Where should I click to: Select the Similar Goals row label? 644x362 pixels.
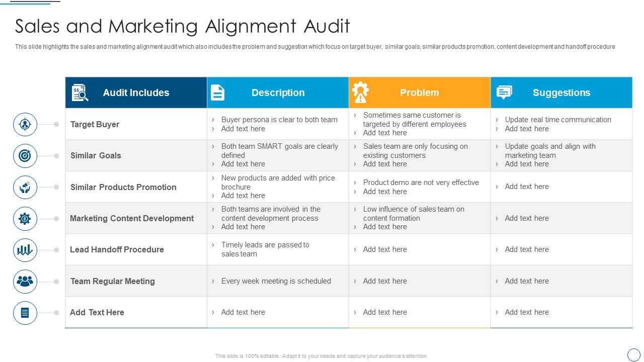pos(96,155)
